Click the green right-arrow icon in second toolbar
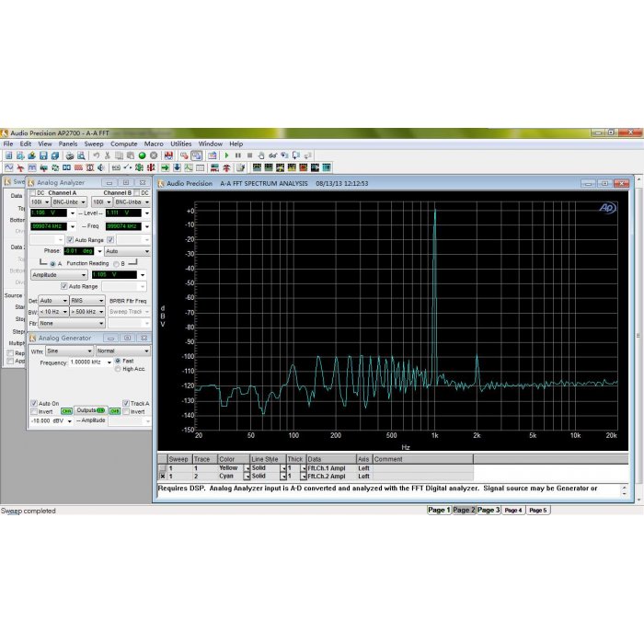 coord(165,167)
